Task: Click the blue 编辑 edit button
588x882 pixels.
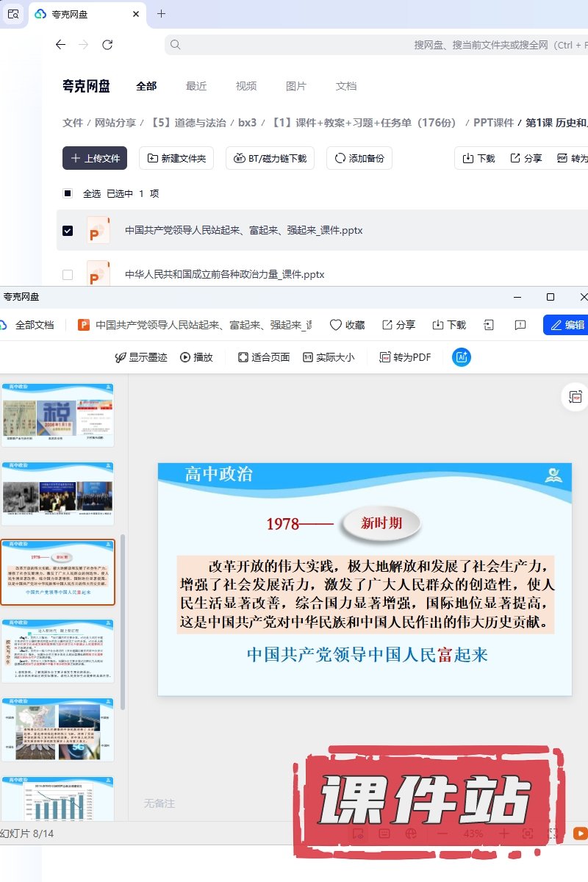Action: tap(566, 325)
